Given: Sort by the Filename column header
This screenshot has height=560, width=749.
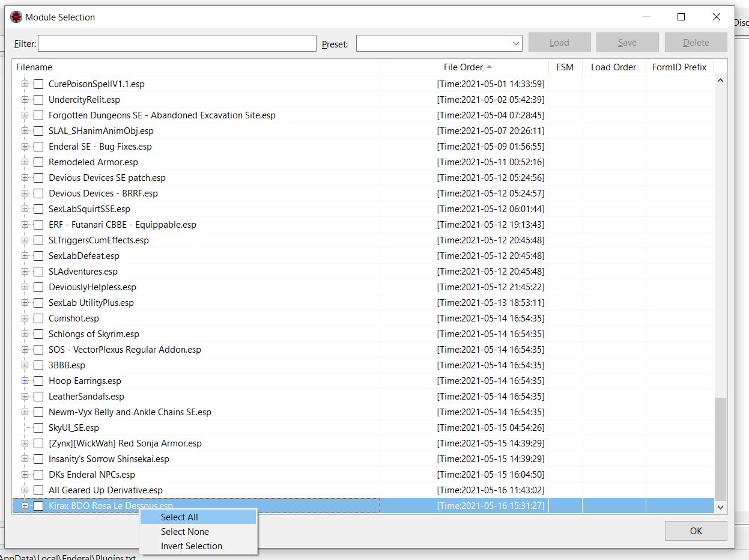Looking at the screenshot, I should 196,67.
